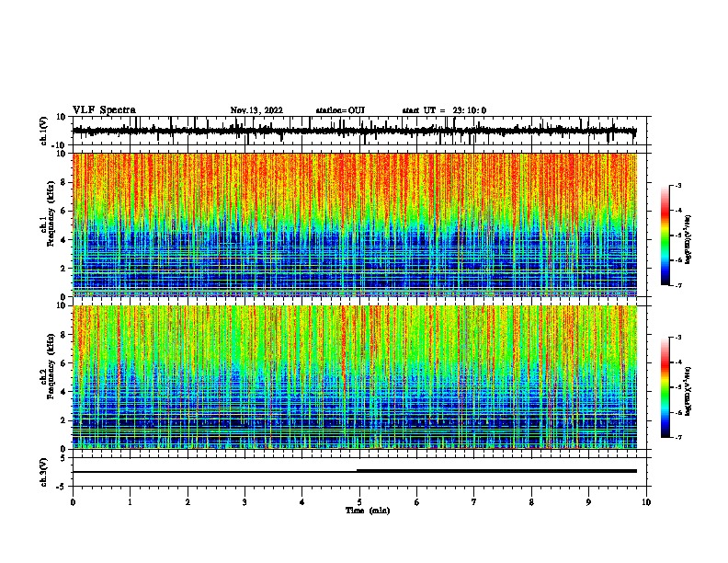The height and width of the screenshot is (563, 728).
Task: Click the "6" kHz tick on ch.2 spectrogram
Action: click(x=63, y=363)
